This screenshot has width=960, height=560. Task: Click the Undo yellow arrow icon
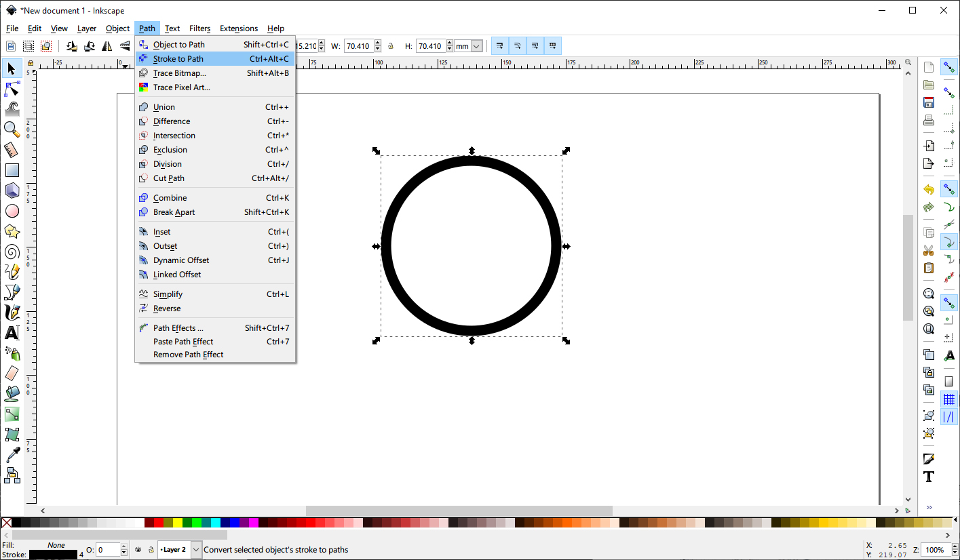[x=929, y=189]
